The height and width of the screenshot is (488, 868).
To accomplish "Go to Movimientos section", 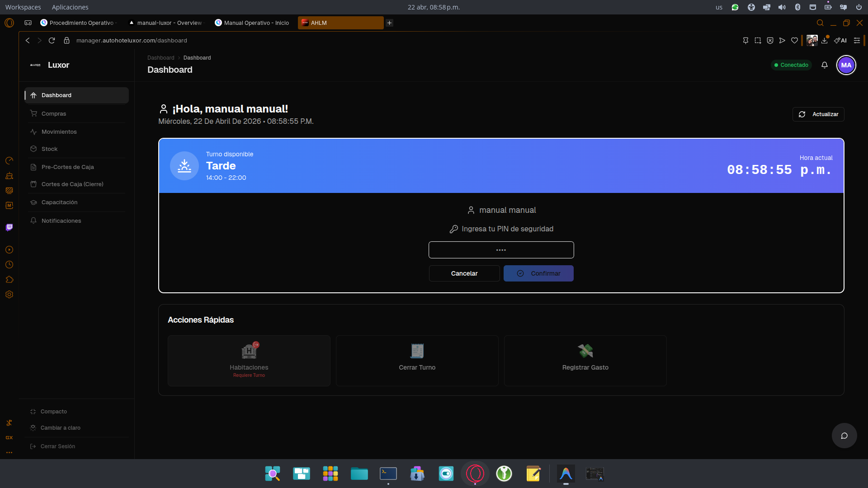I will click(x=76, y=132).
